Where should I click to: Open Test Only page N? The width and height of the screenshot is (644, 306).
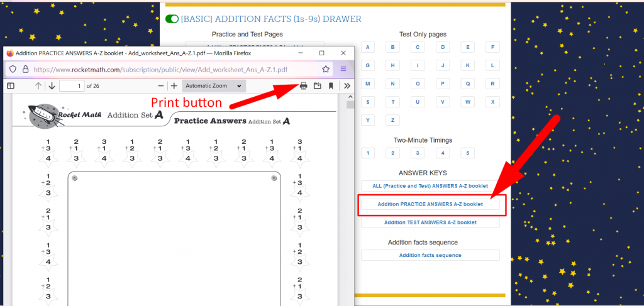(x=392, y=84)
